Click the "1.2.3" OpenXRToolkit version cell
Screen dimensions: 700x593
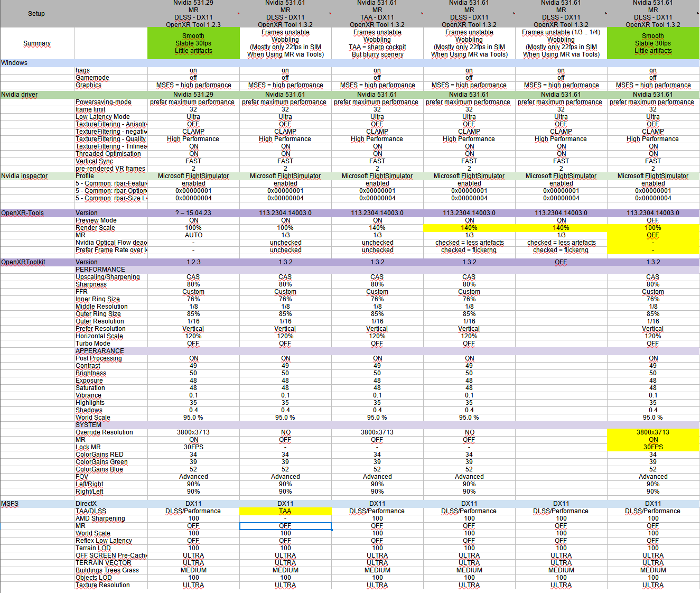[x=193, y=262]
